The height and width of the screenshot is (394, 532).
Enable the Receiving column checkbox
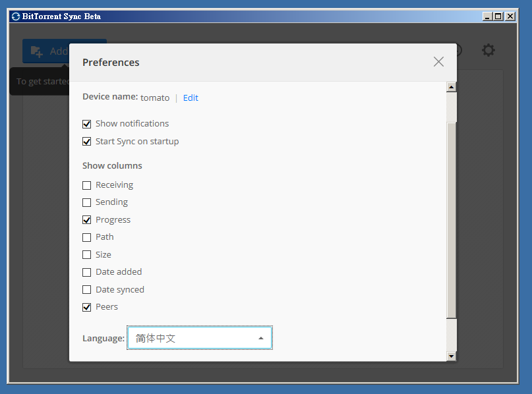point(86,185)
